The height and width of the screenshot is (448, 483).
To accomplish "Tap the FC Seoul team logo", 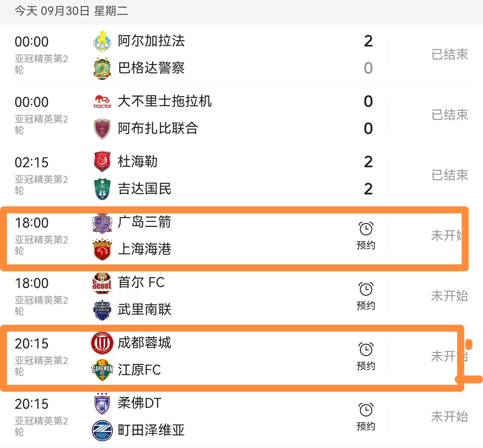I will (102, 283).
